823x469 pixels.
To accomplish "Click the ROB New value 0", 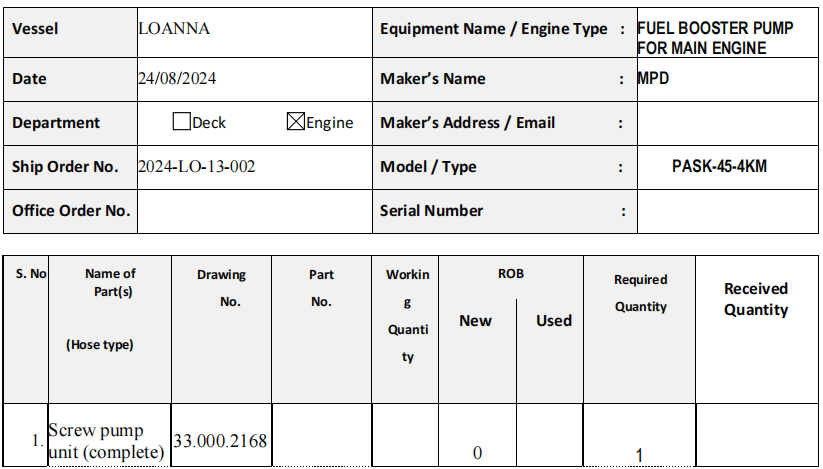I will click(477, 453).
